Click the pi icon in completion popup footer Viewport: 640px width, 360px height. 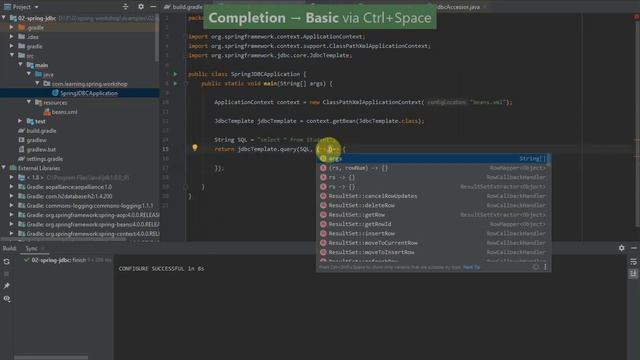pyautogui.click(x=536, y=267)
